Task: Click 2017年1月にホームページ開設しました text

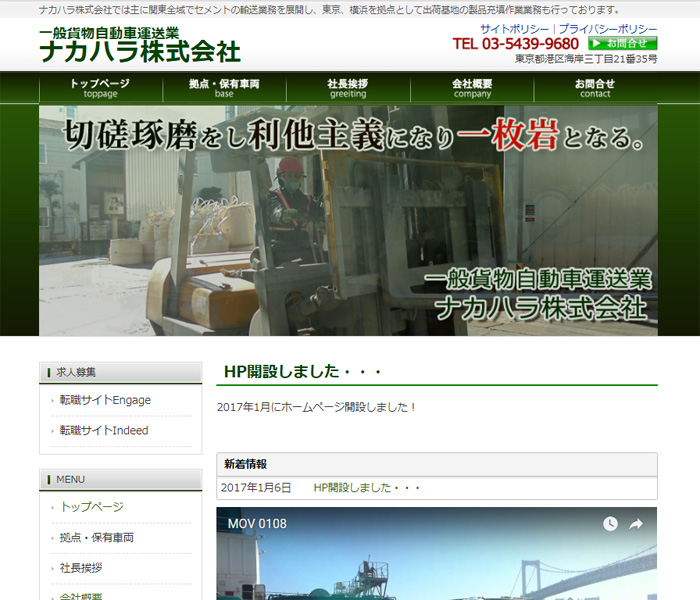Action: (317, 407)
